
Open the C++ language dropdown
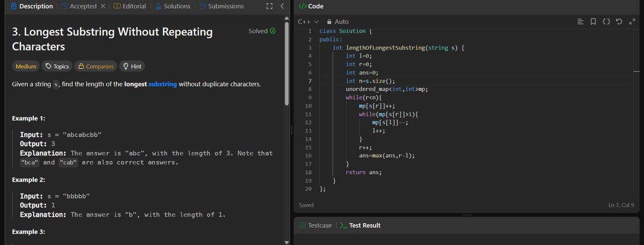coord(308,21)
